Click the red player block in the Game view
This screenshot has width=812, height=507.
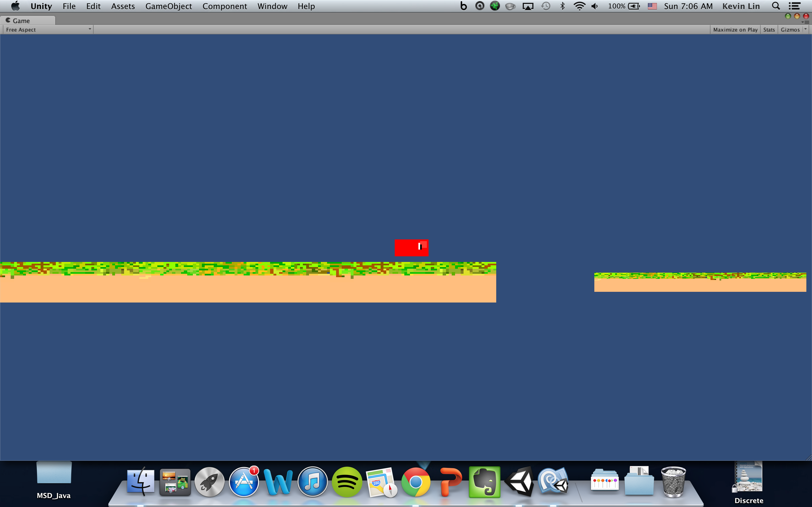point(411,248)
